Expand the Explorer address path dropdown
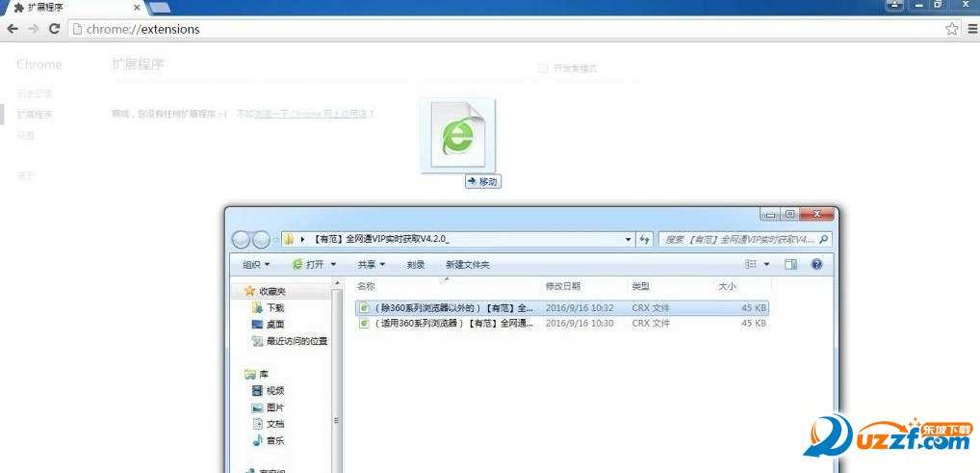Viewport: 980px width, 473px height. tap(628, 239)
